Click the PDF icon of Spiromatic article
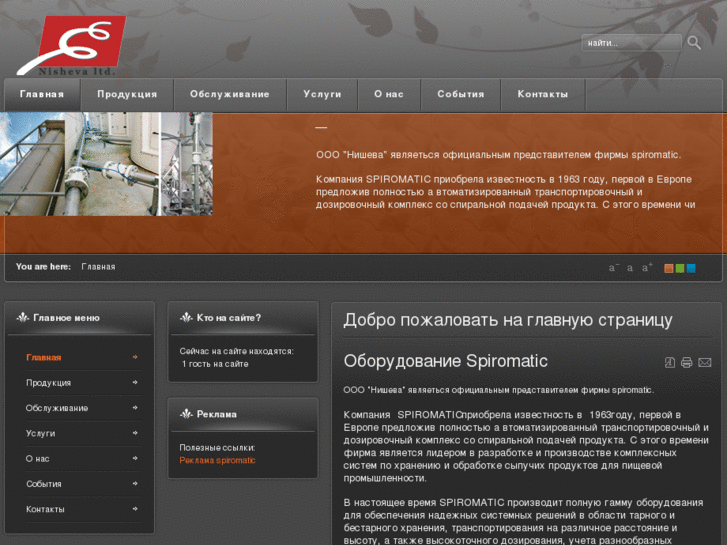 pyautogui.click(x=670, y=362)
